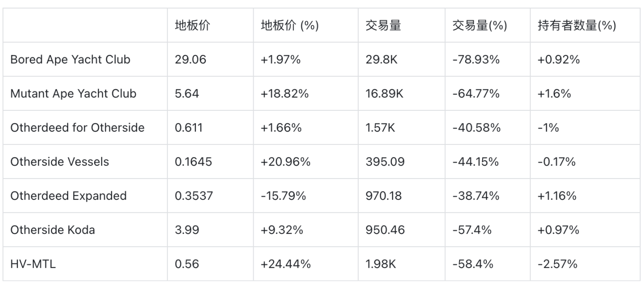
Task: Select the 29.06 floor price cell
Action: point(190,60)
